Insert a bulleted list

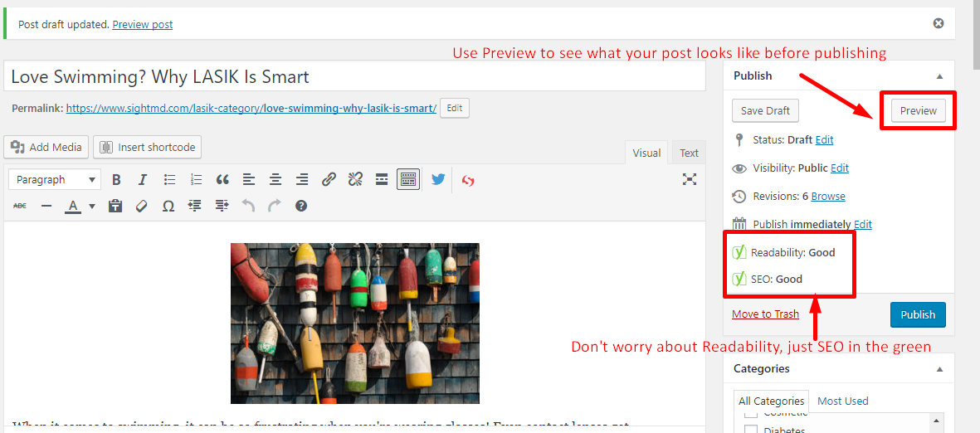[x=169, y=180]
